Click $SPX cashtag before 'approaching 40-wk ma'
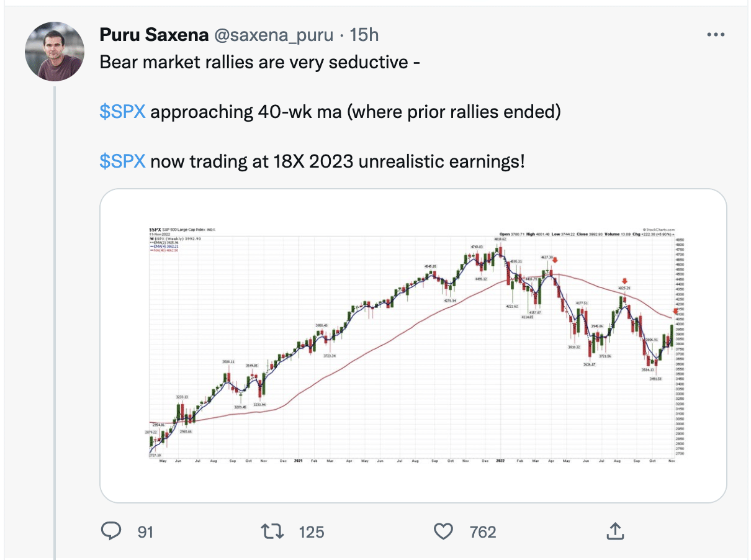This screenshot has height=560, width=751. pos(122,112)
